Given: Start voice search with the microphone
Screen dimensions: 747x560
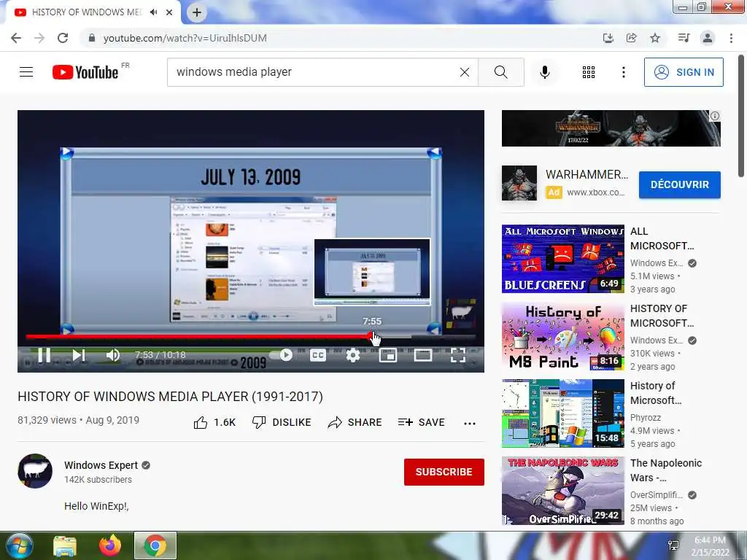Looking at the screenshot, I should coord(545,72).
